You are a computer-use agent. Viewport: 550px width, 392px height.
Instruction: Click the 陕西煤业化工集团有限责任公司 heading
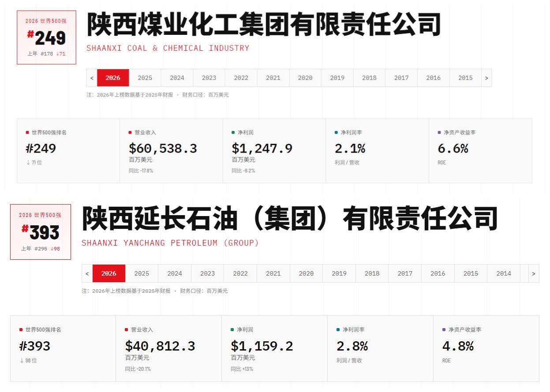click(x=264, y=24)
